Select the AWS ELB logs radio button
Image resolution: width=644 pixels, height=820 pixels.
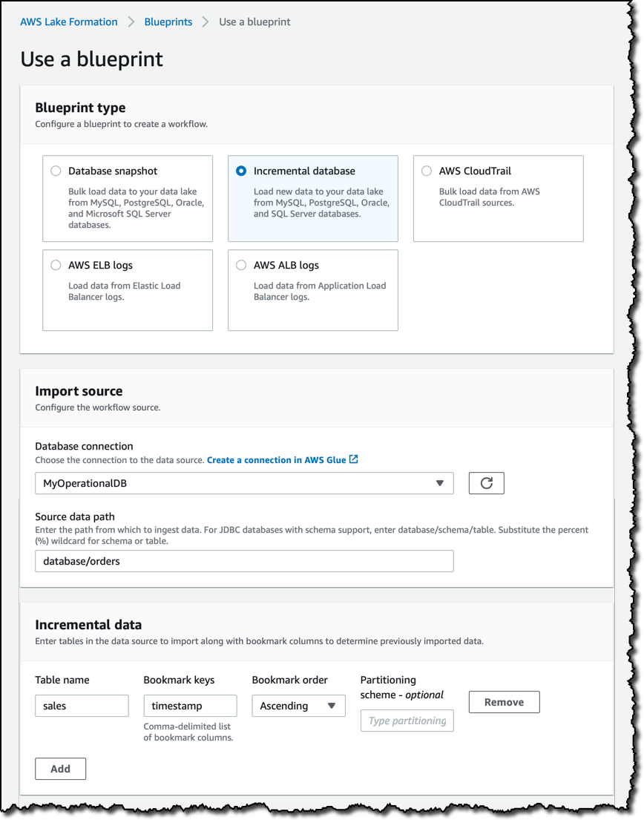56,265
